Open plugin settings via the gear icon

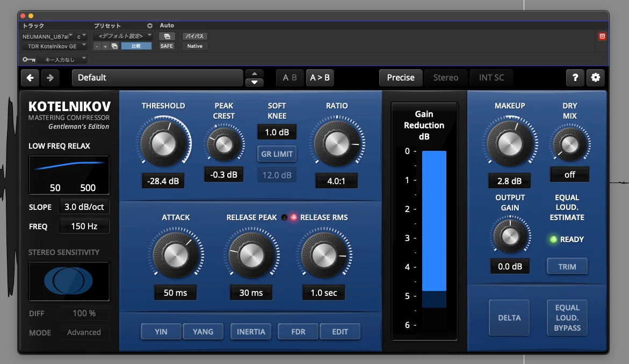pos(596,78)
